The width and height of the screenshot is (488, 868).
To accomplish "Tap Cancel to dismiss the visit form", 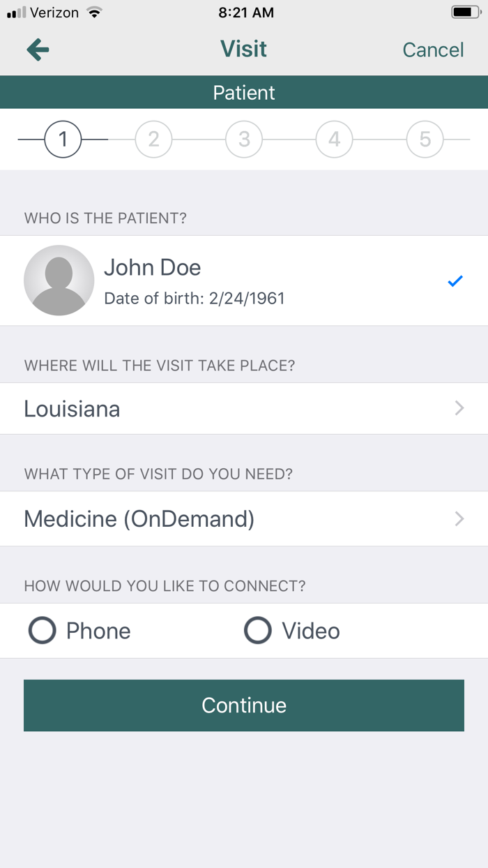I will point(433,50).
